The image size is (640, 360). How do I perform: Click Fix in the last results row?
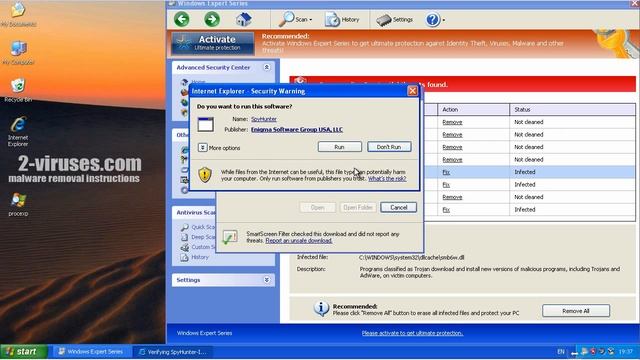[x=446, y=210]
